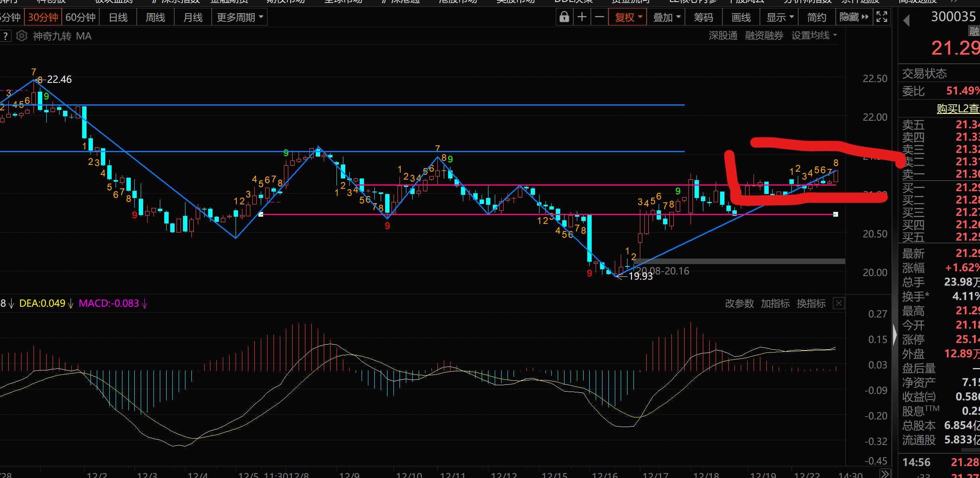The width and height of the screenshot is (980, 478).
Task: Zoom in chart with plus icon
Action: coord(582,17)
